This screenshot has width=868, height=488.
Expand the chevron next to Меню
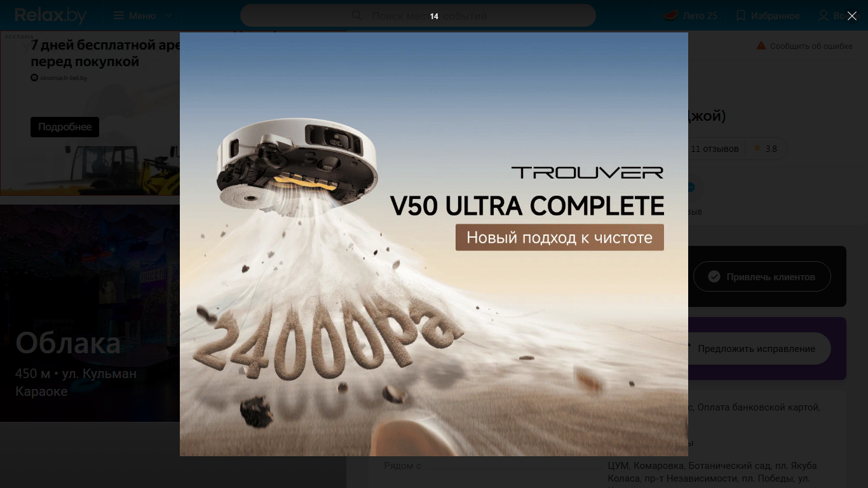tap(168, 16)
